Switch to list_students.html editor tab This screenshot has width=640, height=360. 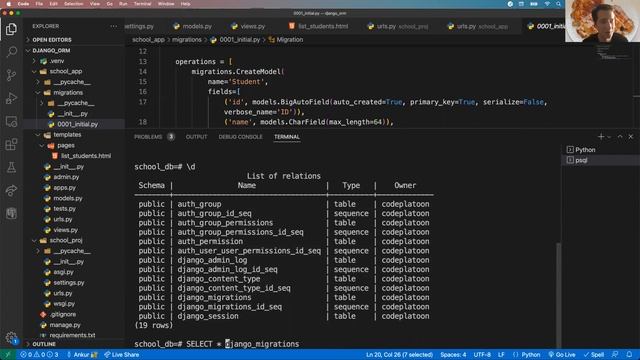tap(318, 26)
